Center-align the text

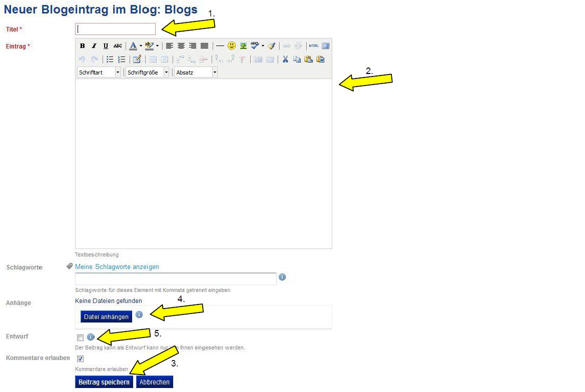pyautogui.click(x=181, y=45)
